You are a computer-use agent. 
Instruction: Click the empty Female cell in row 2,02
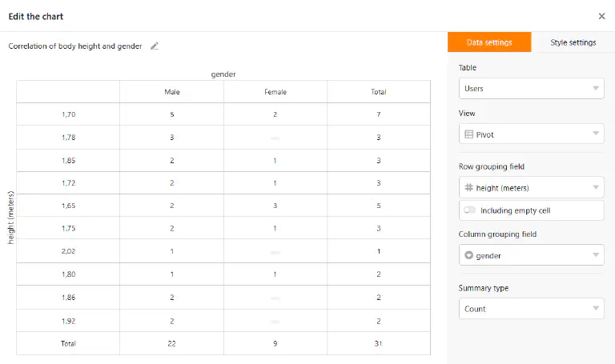(275, 252)
